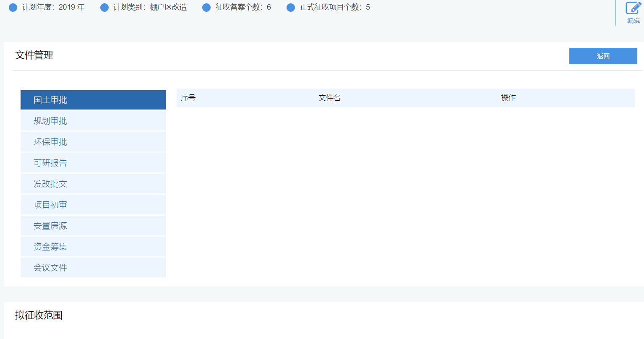Screen dimensions: 644x339
Task: Click 计划类别：棚户区改造 text
Action: (150, 7)
